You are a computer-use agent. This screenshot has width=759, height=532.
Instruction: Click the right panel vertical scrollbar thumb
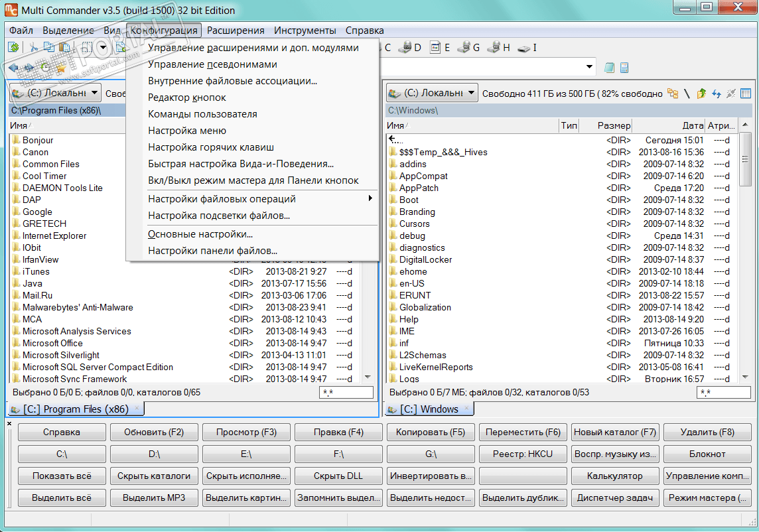click(746, 159)
